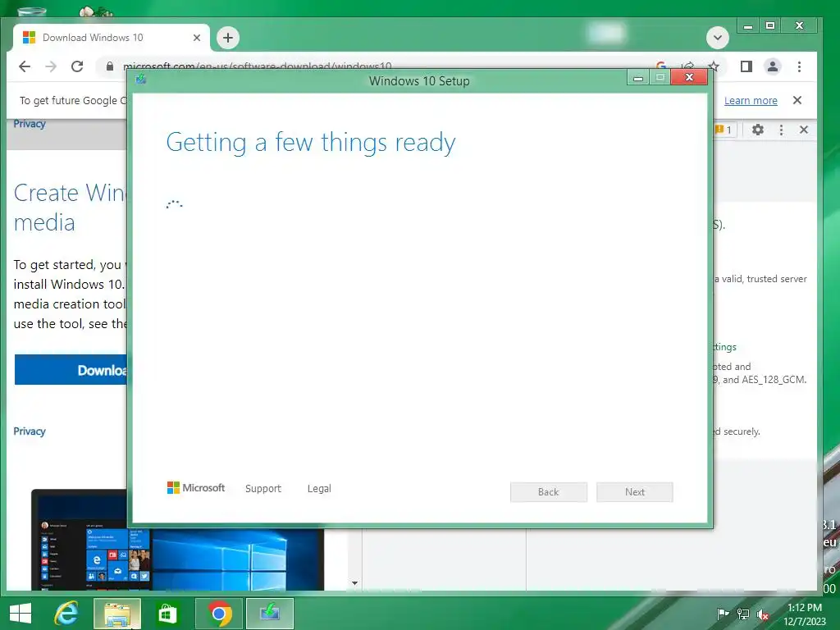Click Support link in Setup window
The width and height of the screenshot is (840, 630).
pyautogui.click(x=263, y=489)
